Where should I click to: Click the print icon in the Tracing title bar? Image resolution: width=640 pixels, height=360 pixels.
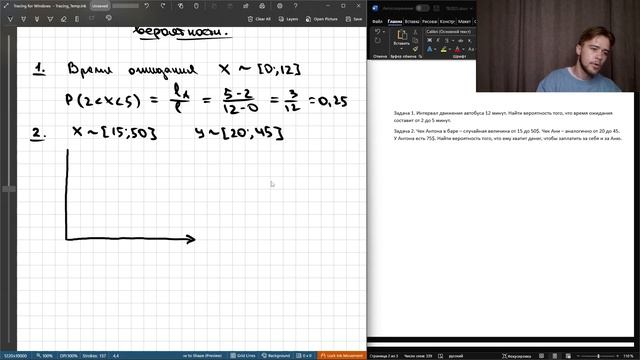click(262, 6)
